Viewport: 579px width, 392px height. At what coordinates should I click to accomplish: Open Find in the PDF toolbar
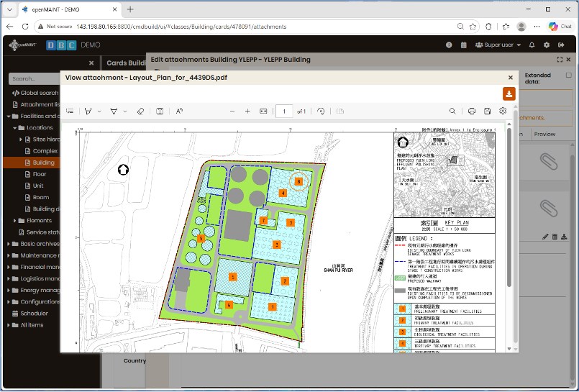[452, 111]
